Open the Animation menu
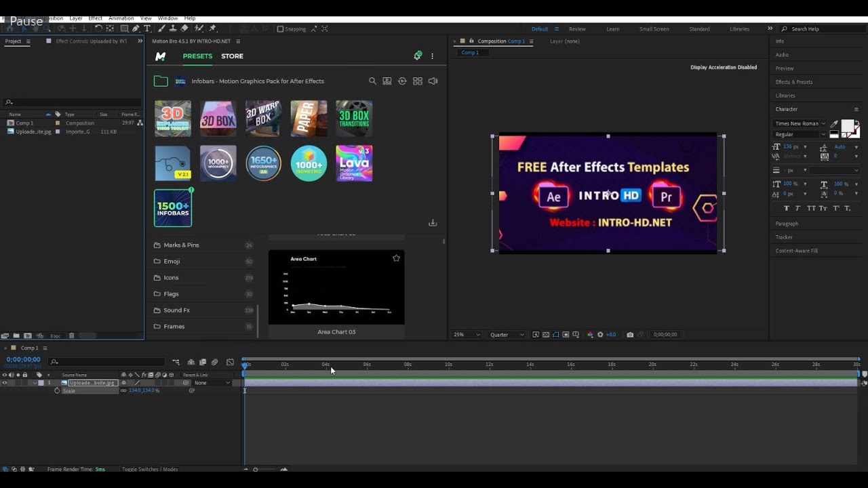The image size is (868, 488). (121, 18)
